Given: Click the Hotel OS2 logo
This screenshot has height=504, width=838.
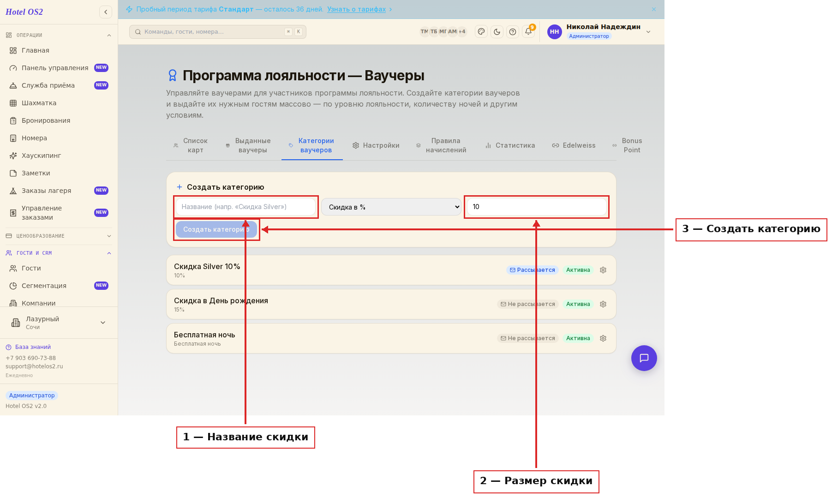Looking at the screenshot, I should coord(24,12).
